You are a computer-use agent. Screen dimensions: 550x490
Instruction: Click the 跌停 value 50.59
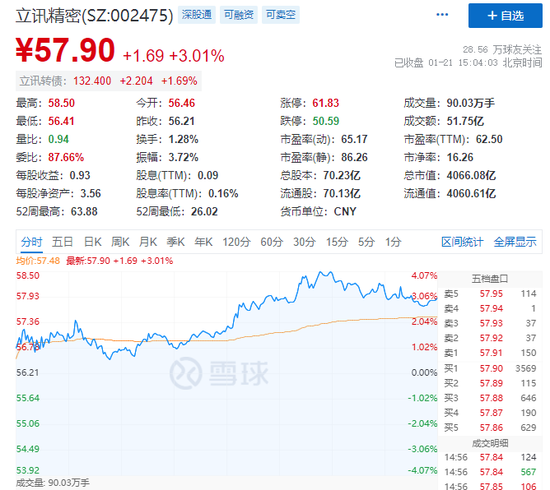click(x=326, y=121)
